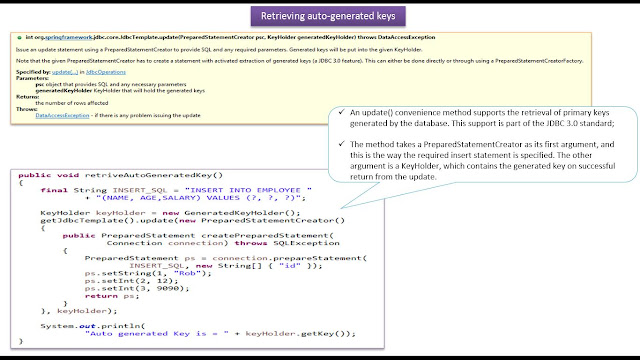Click the 'psc' parameter description line
This screenshot has height=360, width=640.
coord(111,84)
